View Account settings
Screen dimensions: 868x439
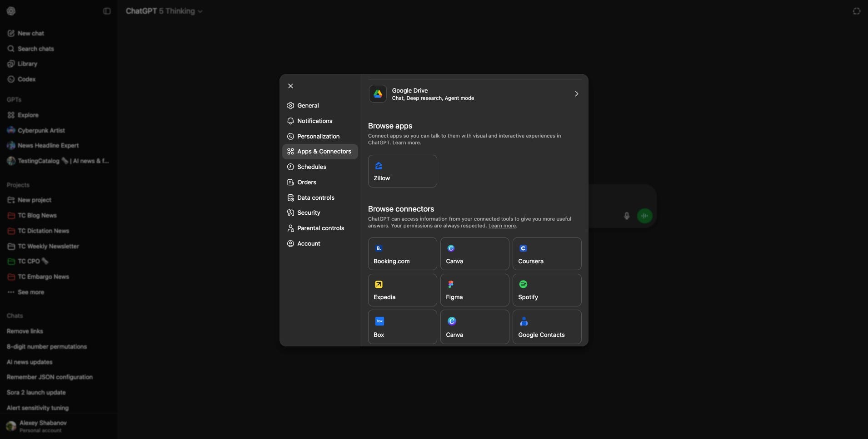320,243
